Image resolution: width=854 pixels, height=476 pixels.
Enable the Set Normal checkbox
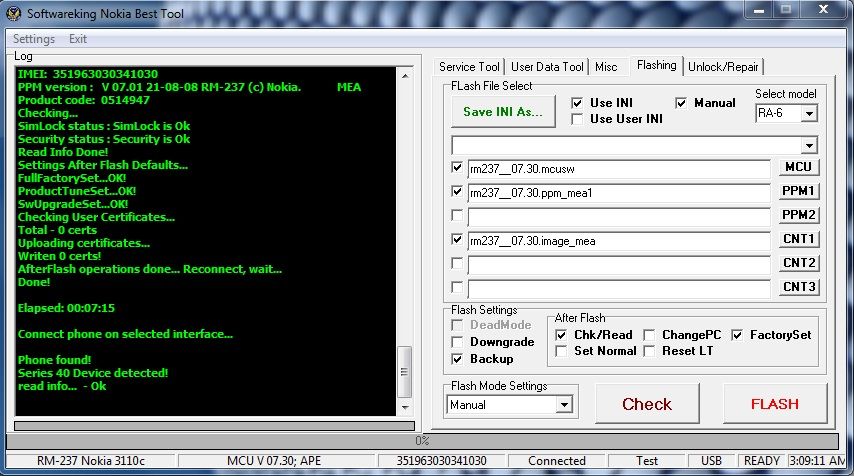pos(561,351)
